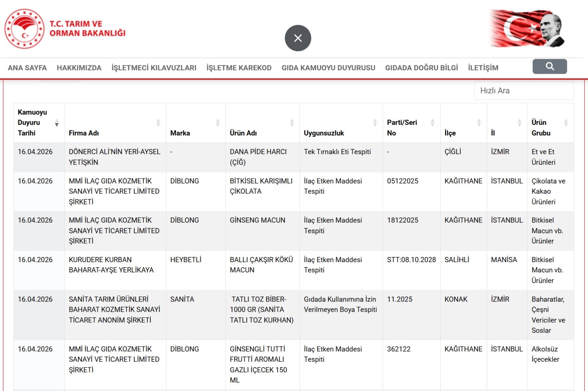Sort by Firma Adı column arrows
Screen dimensions: 588x391
158,123
